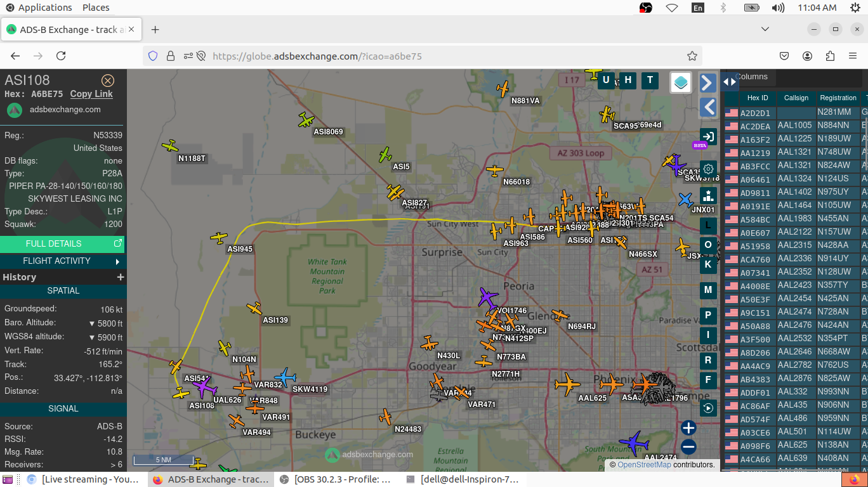Click the browser address bar
Viewport: 868px width, 487px height.
coord(422,56)
